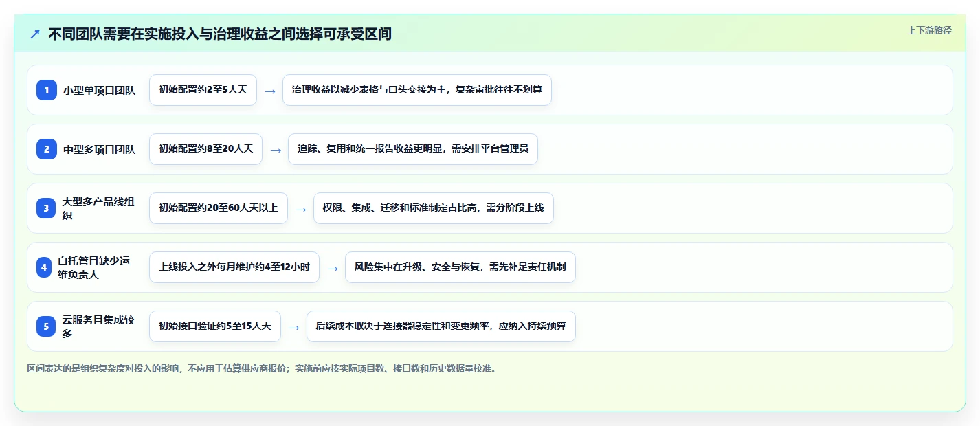The height and width of the screenshot is (426, 980).
Task: Select the 自托管且缺少运维负责人 label
Action: (x=93, y=267)
